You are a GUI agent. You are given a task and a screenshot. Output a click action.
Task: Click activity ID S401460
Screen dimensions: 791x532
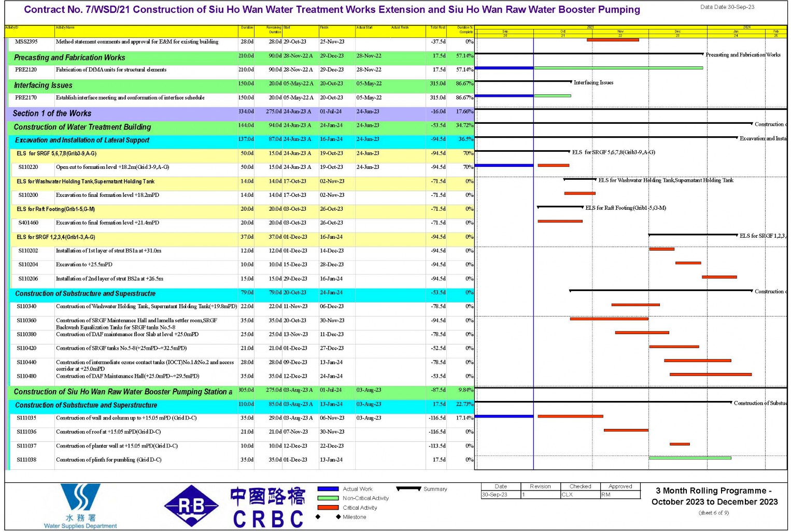pyautogui.click(x=28, y=223)
